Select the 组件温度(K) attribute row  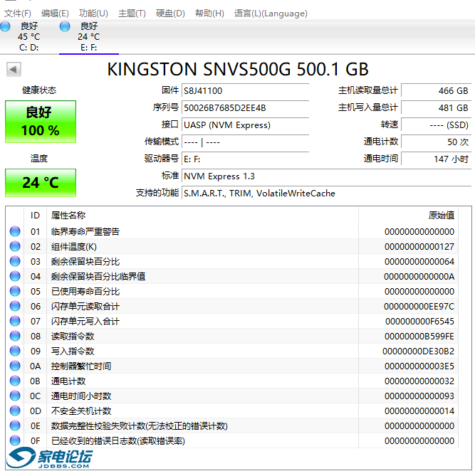click(232, 246)
